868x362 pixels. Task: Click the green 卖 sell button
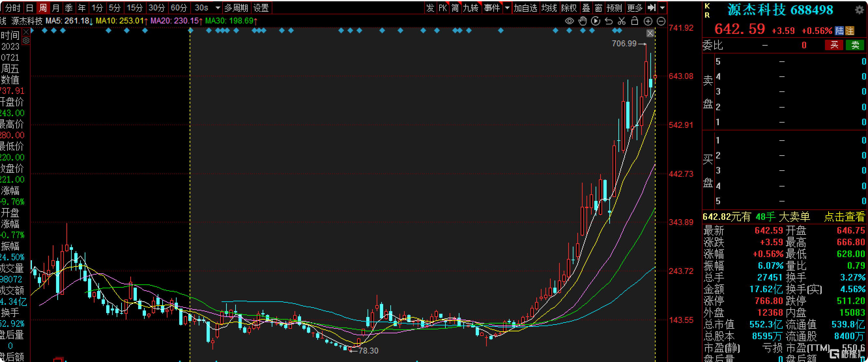point(855,45)
